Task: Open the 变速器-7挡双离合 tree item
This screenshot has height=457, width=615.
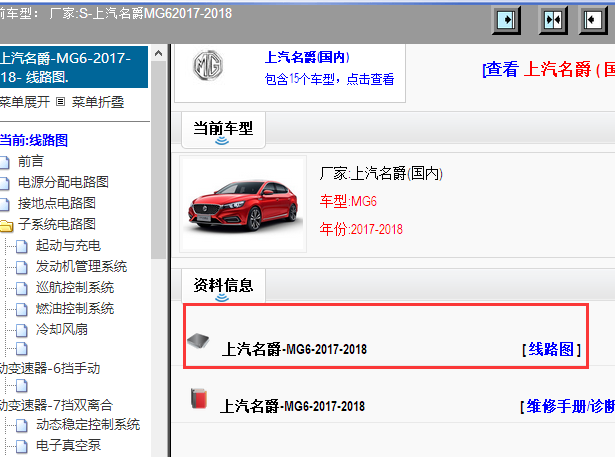Action: click(x=56, y=405)
